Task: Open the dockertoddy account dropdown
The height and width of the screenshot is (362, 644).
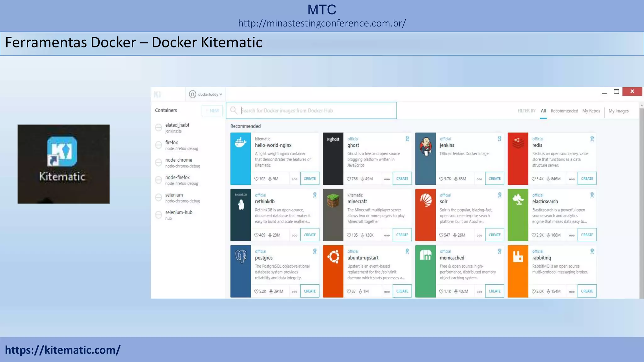Action: (x=206, y=94)
